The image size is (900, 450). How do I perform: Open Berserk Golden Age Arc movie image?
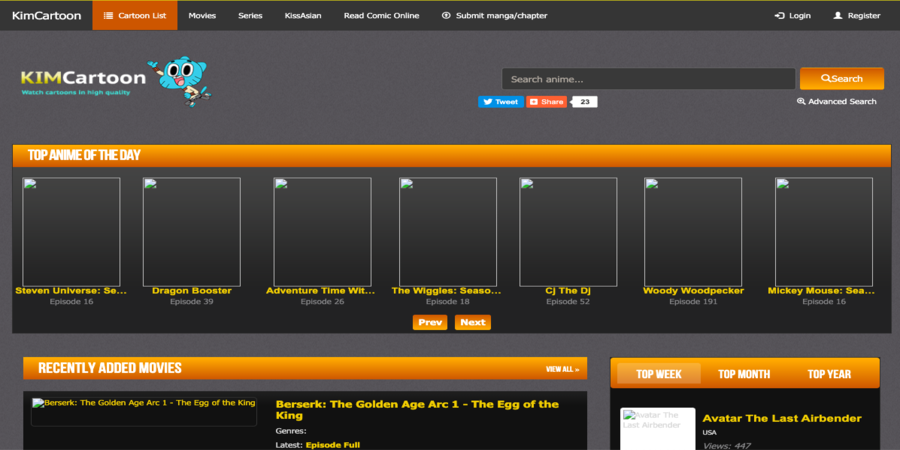pyautogui.click(x=143, y=412)
